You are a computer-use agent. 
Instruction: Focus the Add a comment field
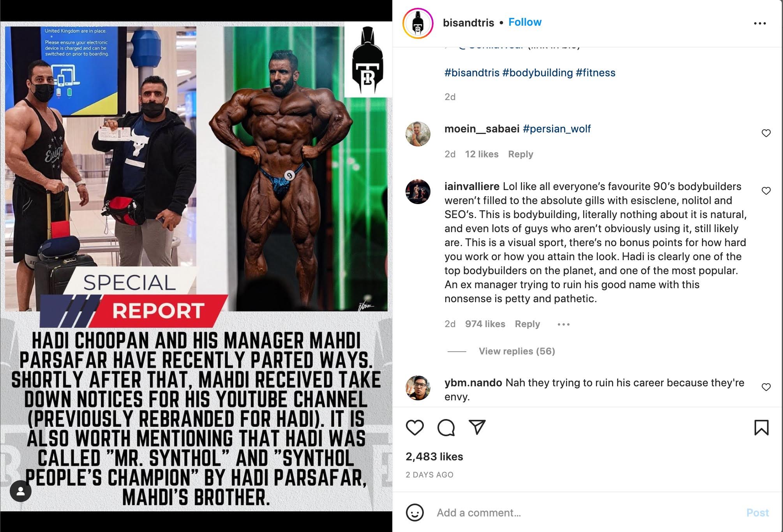[x=584, y=513]
